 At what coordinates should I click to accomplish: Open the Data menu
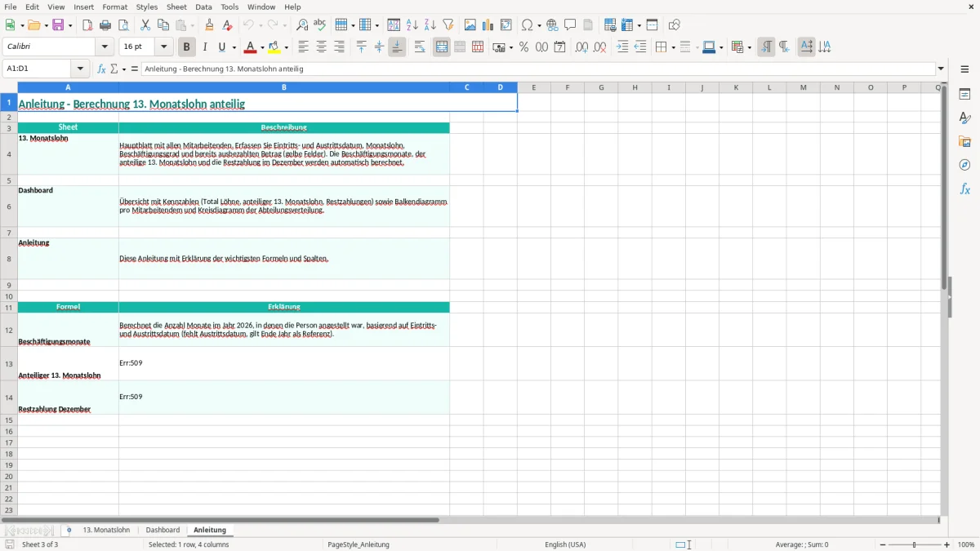click(x=203, y=7)
